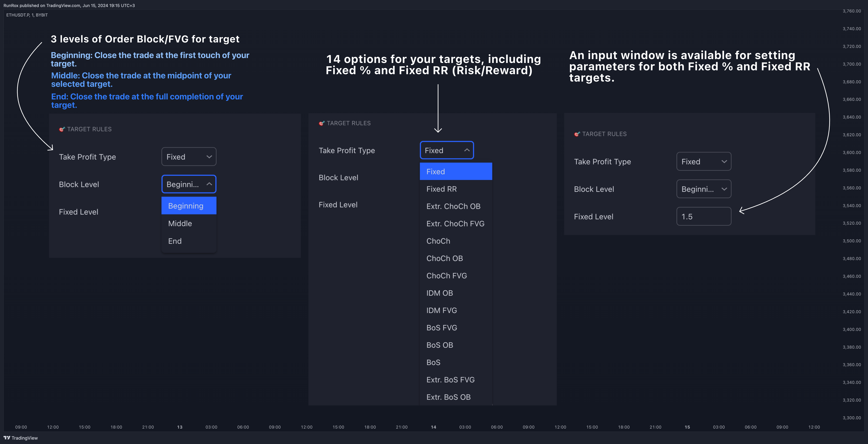
Task: Click TradingView logo at bottom left
Action: (x=21, y=438)
